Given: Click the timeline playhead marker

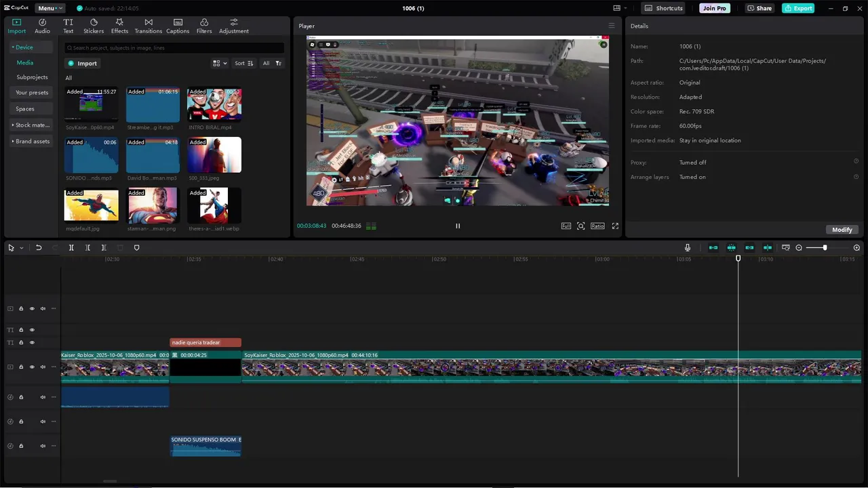Looking at the screenshot, I should (x=738, y=258).
